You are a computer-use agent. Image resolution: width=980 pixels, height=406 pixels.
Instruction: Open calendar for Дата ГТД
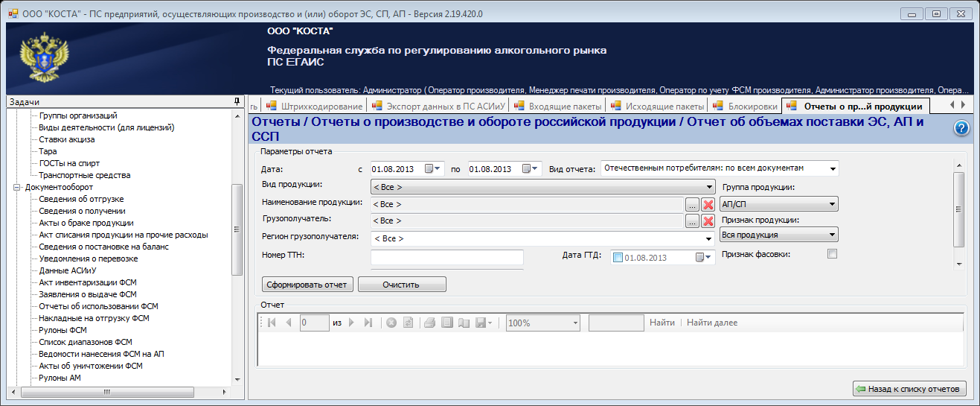pyautogui.click(x=704, y=257)
